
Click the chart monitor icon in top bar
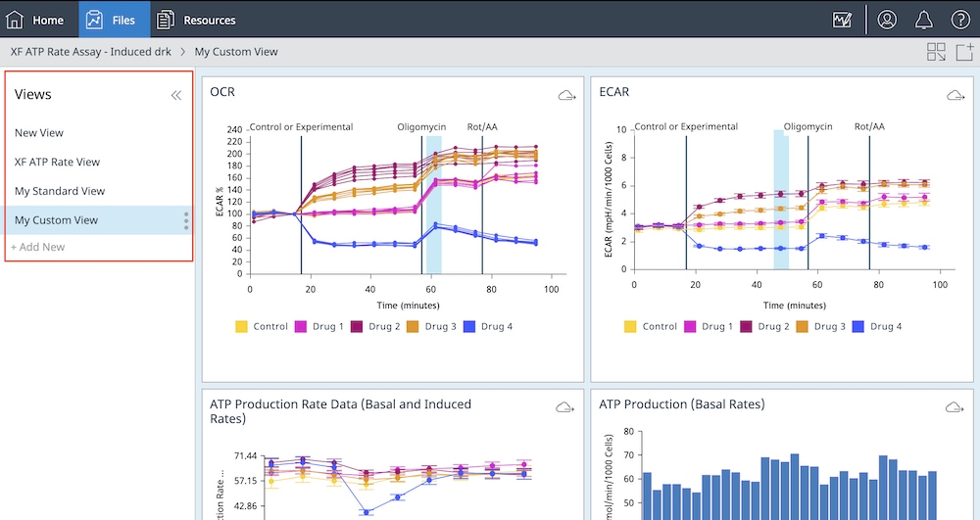[842, 20]
